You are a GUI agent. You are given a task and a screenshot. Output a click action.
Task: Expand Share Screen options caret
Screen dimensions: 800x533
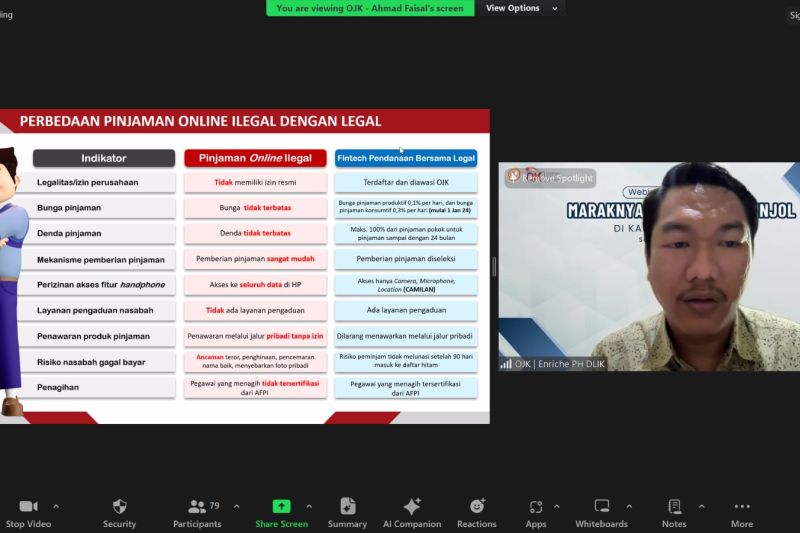click(309, 506)
